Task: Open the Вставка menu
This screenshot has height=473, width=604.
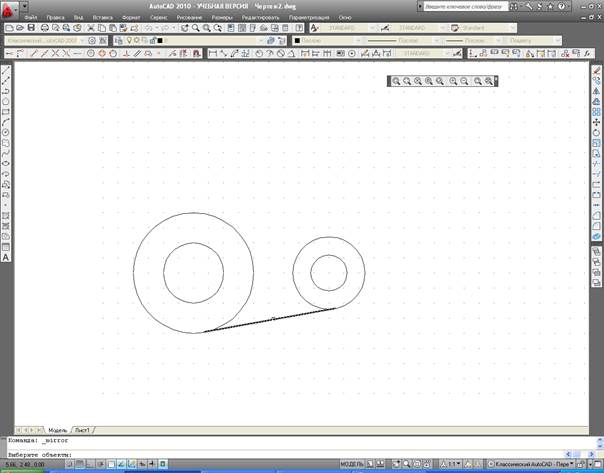Action: coord(102,17)
